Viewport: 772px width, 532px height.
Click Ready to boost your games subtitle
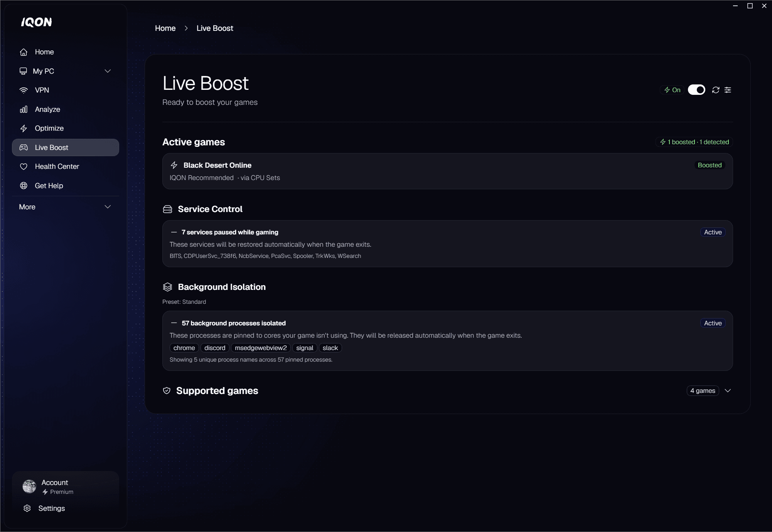210,102
